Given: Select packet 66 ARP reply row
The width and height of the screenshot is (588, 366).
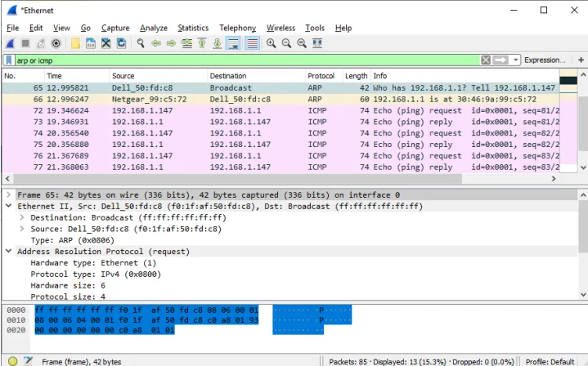Looking at the screenshot, I should point(281,100).
